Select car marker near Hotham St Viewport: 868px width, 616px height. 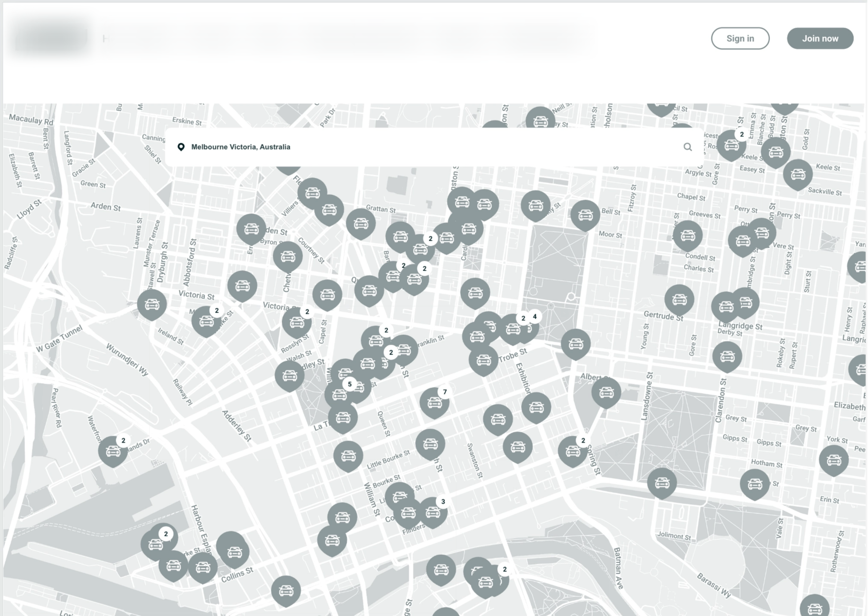tap(755, 484)
